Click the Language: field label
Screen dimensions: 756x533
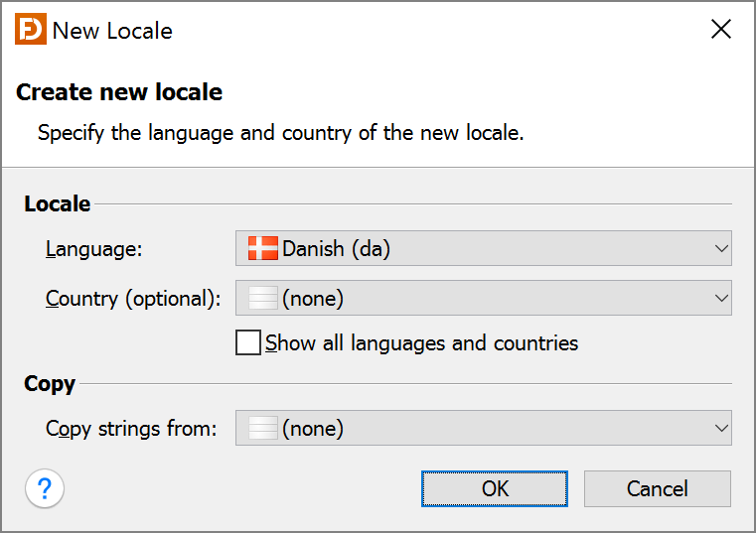[x=94, y=249]
